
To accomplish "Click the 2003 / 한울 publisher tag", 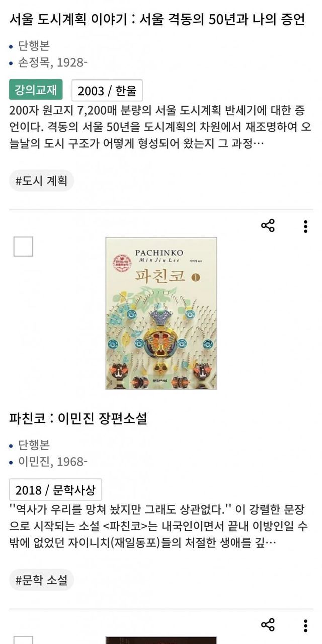I will [107, 91].
